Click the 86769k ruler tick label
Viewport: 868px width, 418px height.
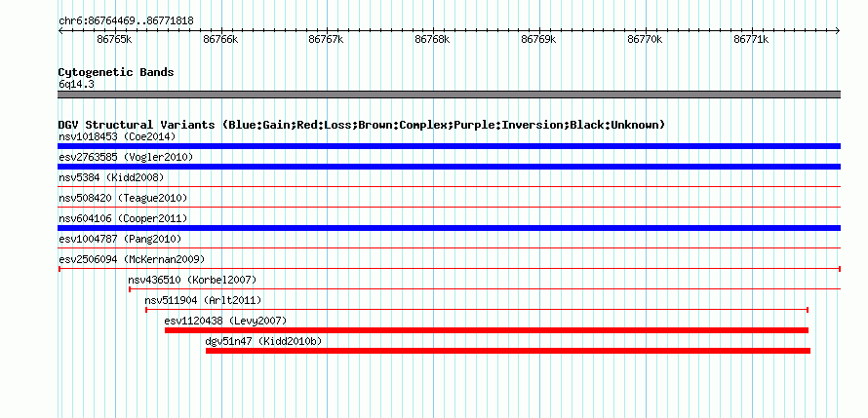click(538, 39)
